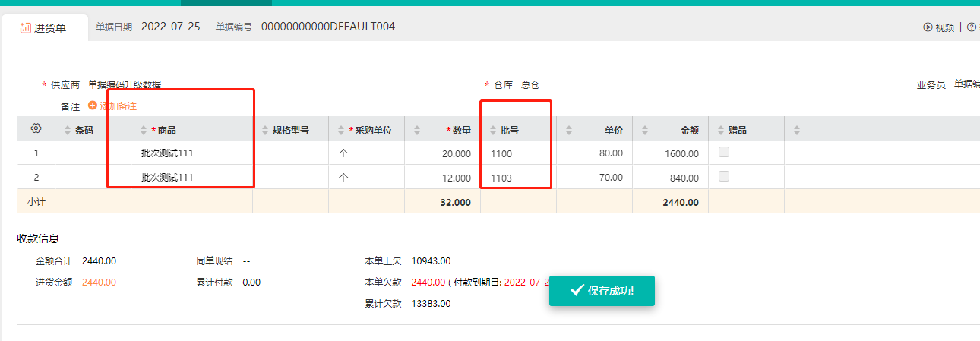Click the help question mark icon
The width and height of the screenshot is (980, 341).
click(972, 27)
